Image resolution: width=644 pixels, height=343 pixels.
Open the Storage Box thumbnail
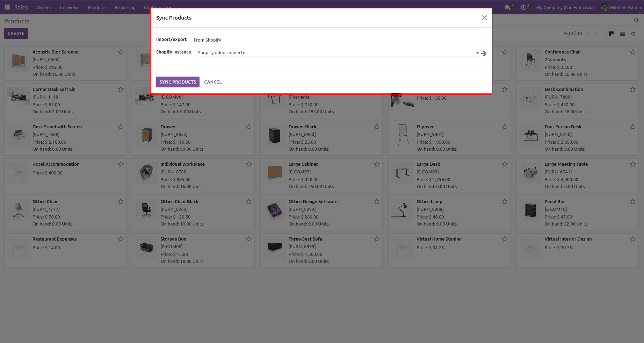pos(146,247)
